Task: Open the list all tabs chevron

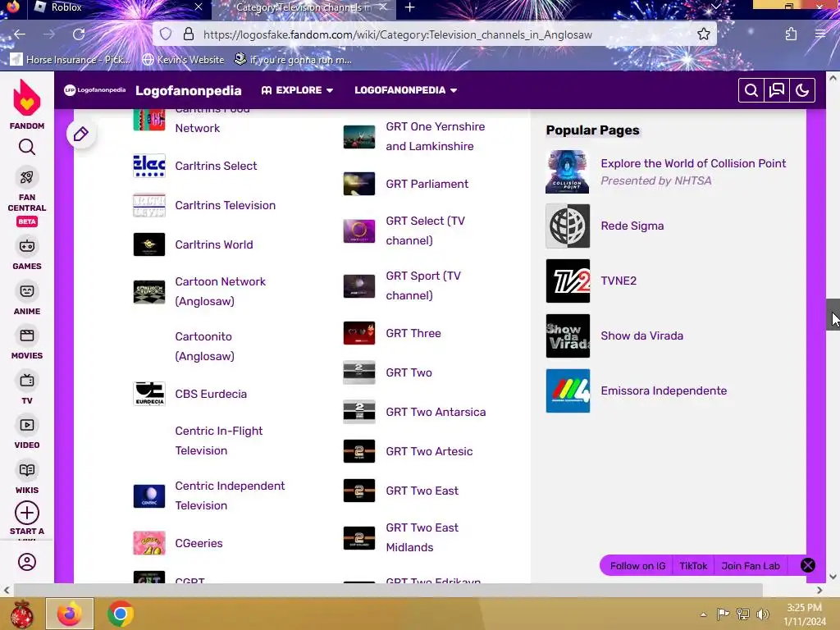Action: coord(715,7)
